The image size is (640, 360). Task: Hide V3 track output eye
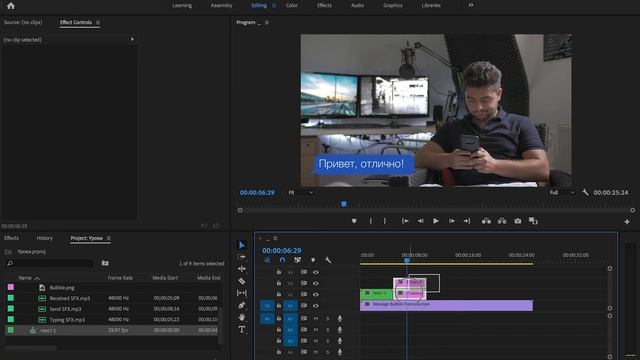click(x=316, y=283)
